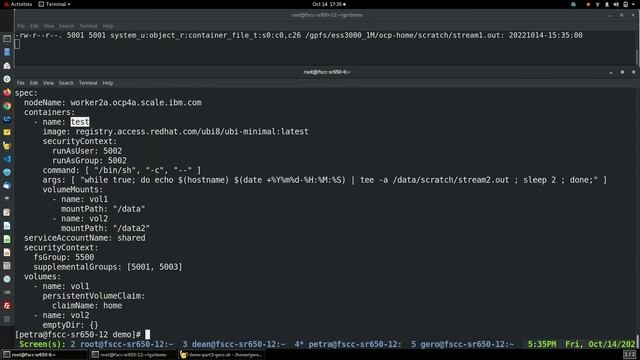
Task: Click highlighted container name 'test'
Action: [80, 122]
